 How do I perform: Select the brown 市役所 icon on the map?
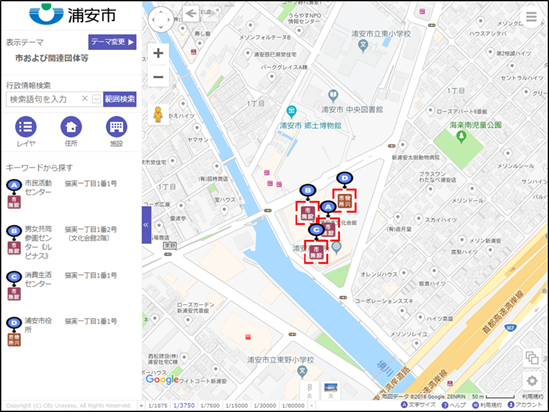tap(345, 201)
